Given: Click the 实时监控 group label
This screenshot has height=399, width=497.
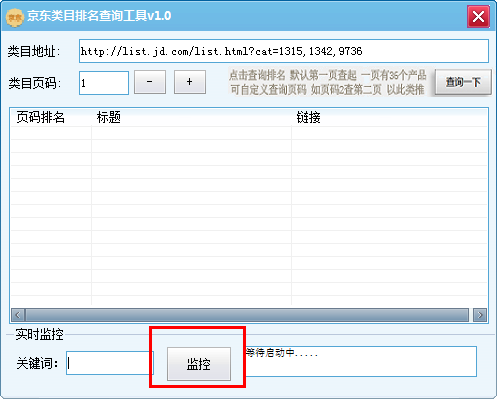Looking at the screenshot, I should point(39,334).
